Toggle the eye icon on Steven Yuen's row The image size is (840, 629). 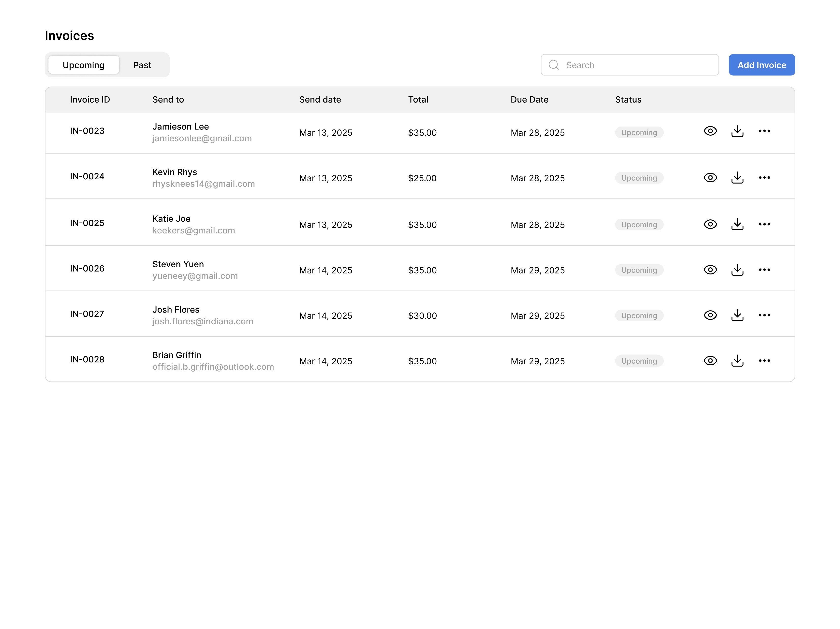point(710,270)
